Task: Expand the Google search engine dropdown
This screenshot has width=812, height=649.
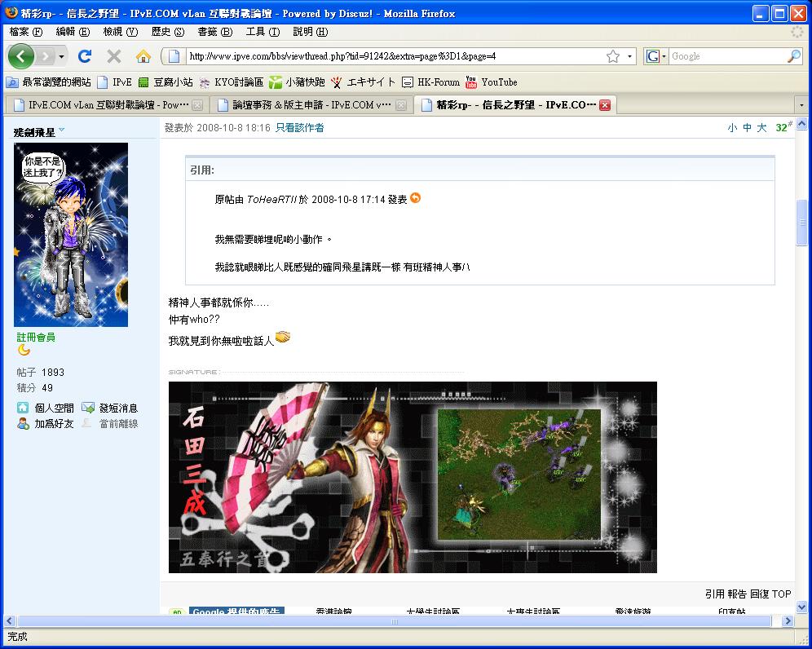Action: 656,56
